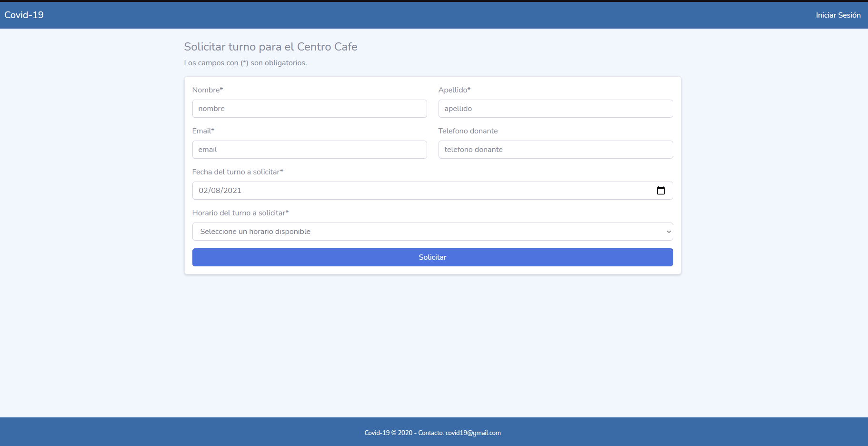Click the footer contact text covid19@gmail.com
The width and height of the screenshot is (868, 446).
tap(473, 433)
